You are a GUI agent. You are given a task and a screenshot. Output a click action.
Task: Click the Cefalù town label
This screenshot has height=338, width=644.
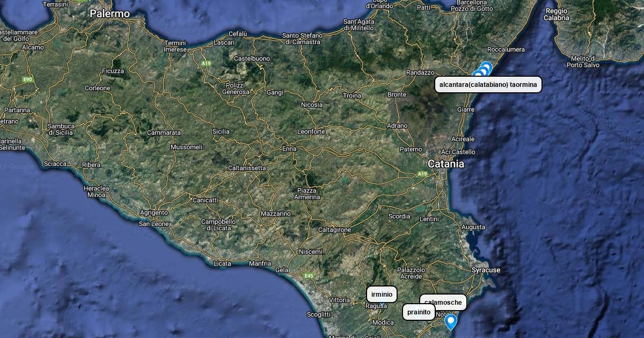pos(238,34)
